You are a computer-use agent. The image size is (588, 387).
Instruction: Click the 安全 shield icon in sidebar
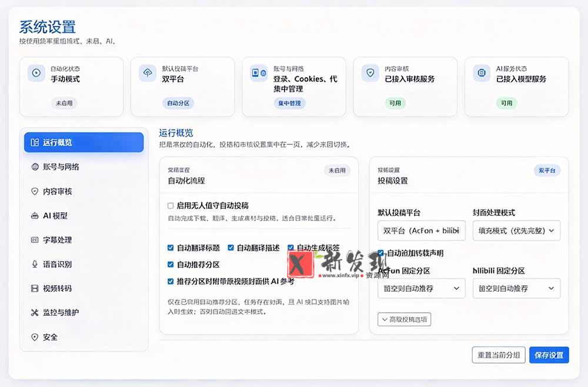tap(35, 337)
